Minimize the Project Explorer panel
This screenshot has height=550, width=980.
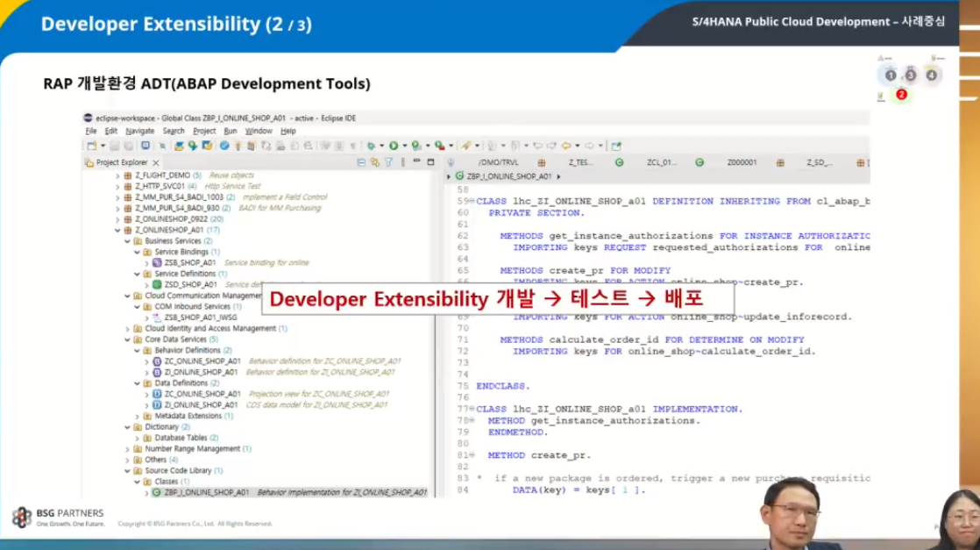[x=417, y=161]
